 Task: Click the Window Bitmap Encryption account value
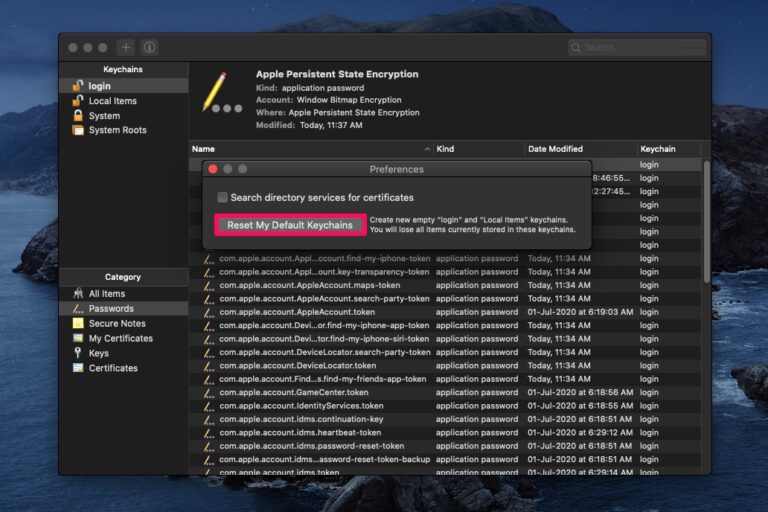coord(349,100)
